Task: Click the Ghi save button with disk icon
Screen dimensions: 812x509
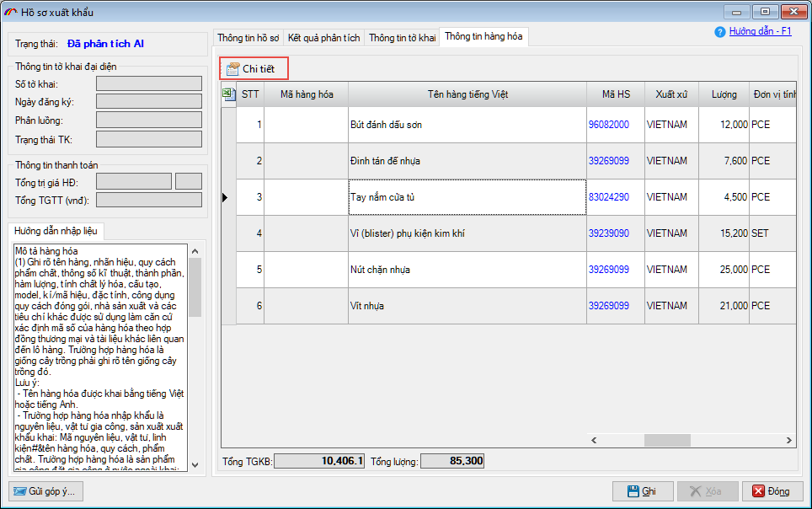Action: pos(643,491)
